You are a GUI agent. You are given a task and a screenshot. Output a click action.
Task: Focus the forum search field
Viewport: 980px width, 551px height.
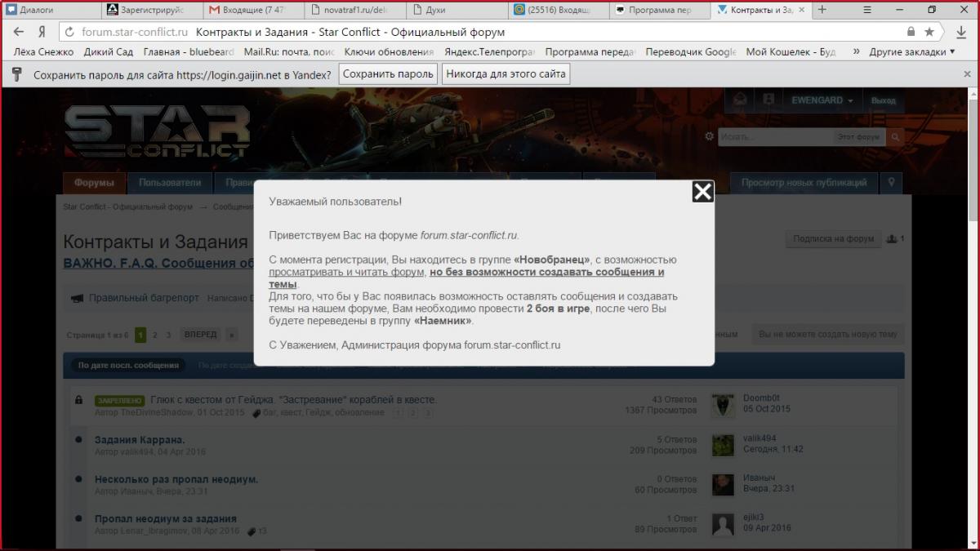[776, 137]
